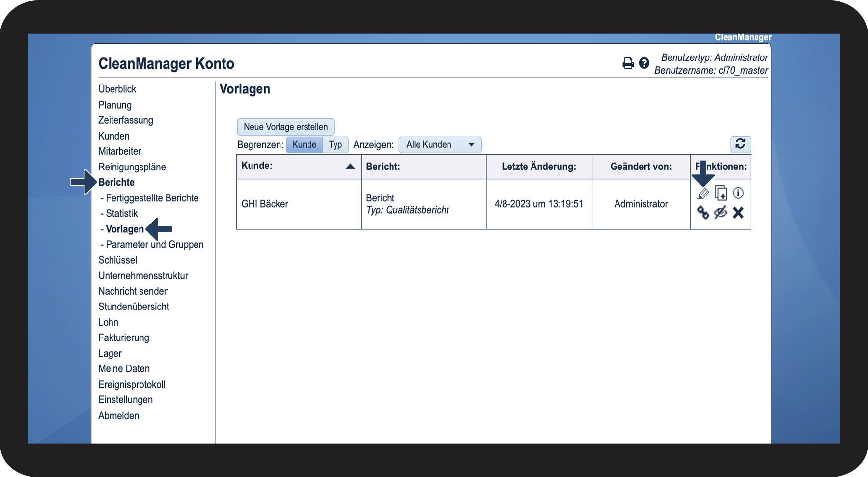This screenshot has height=477, width=868.
Task: Edit the GHI Bäcker template with pencil icon
Action: click(x=703, y=194)
